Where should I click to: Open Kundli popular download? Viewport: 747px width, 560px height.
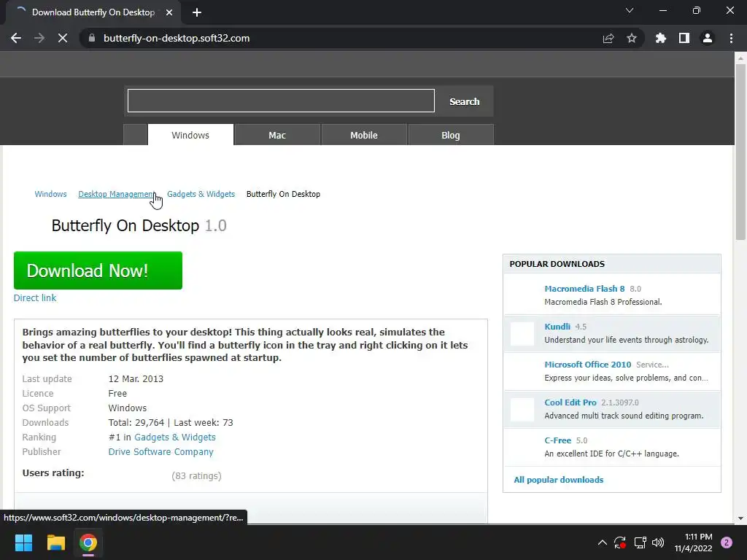pyautogui.click(x=557, y=327)
